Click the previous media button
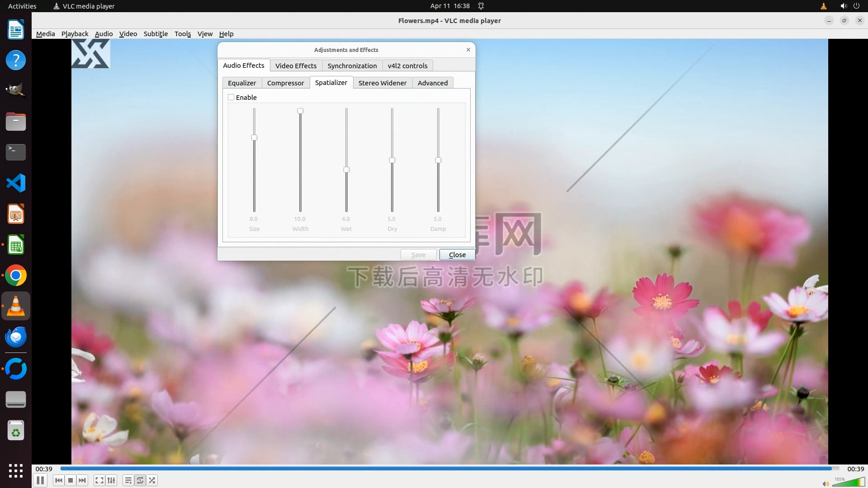This screenshot has width=868, height=488. [58, 480]
